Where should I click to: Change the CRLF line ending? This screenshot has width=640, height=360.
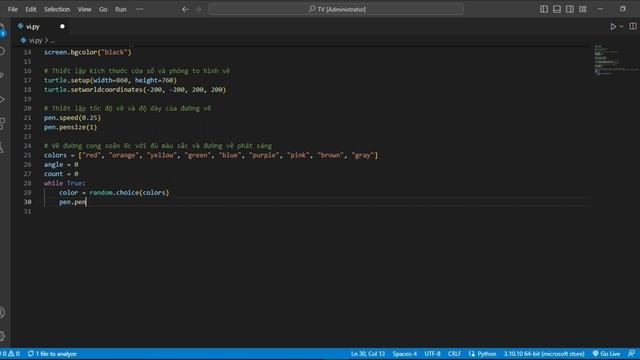click(454, 354)
